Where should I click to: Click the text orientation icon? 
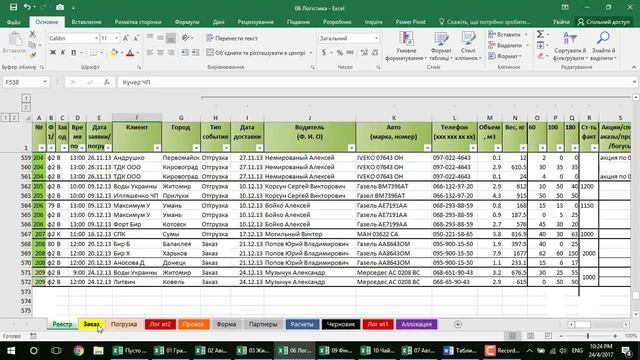pyautogui.click(x=186, y=38)
